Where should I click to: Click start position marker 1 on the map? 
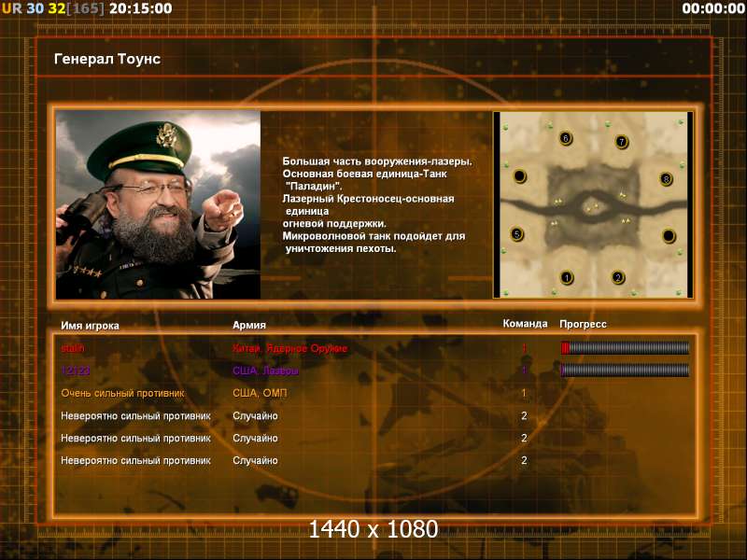(567, 277)
